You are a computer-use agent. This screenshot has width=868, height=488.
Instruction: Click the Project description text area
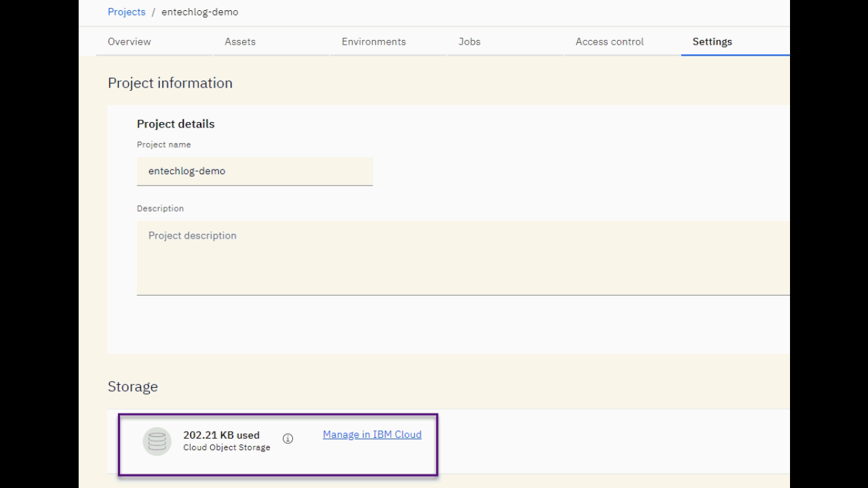463,258
